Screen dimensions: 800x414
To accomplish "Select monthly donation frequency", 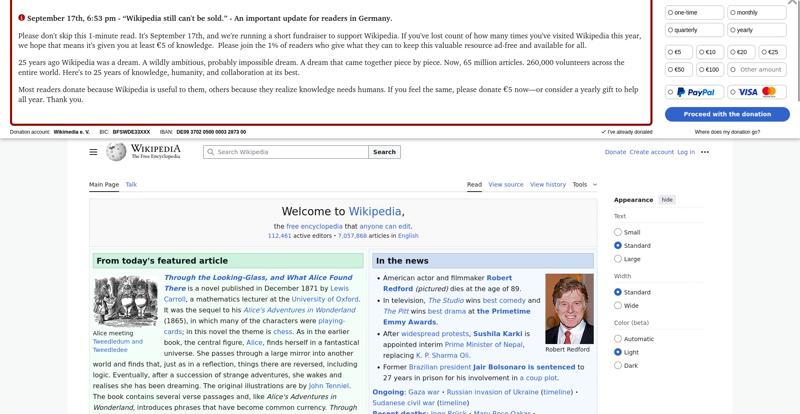I will tap(757, 12).
